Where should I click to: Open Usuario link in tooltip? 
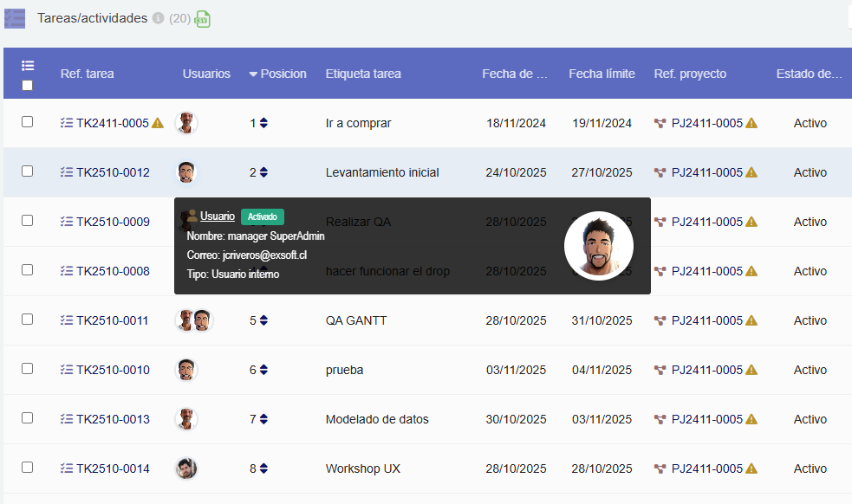pyautogui.click(x=218, y=216)
